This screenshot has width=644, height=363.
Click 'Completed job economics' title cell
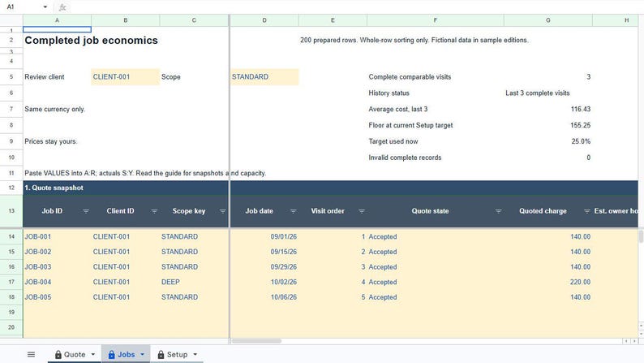[x=91, y=41]
